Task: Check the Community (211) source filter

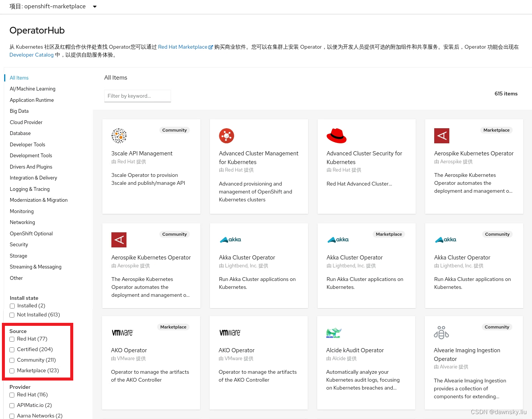Action: pos(12,361)
